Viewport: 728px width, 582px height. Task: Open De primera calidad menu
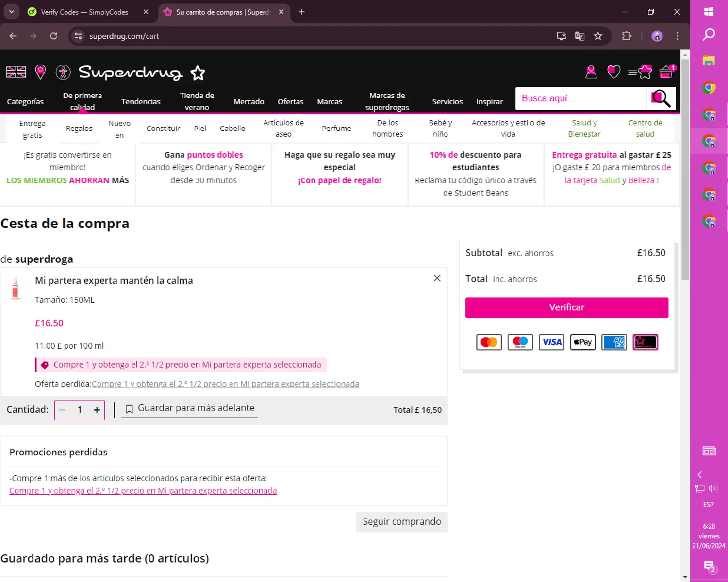(83, 101)
